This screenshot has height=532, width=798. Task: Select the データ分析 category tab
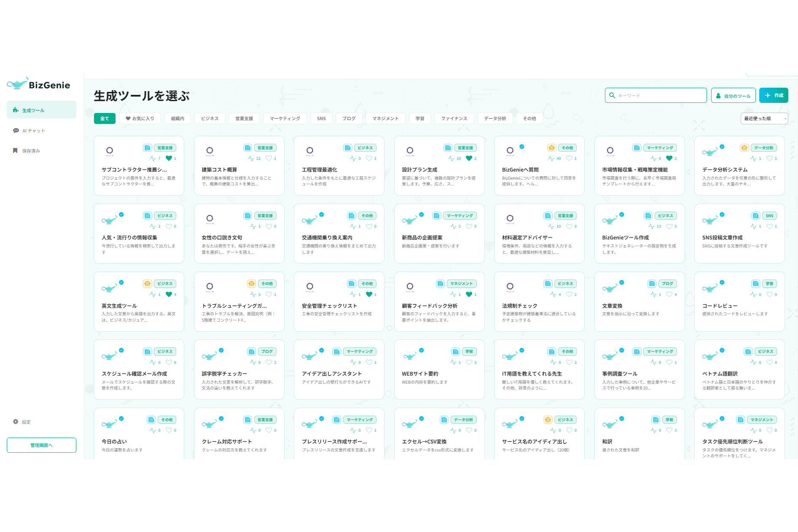click(x=495, y=118)
